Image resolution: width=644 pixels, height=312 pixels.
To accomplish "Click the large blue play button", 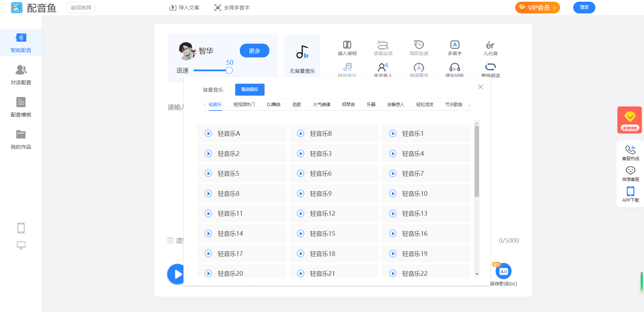I will (176, 274).
